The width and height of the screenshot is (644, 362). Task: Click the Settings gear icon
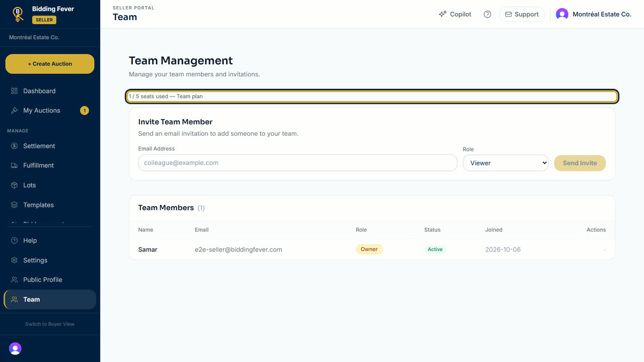click(14, 260)
